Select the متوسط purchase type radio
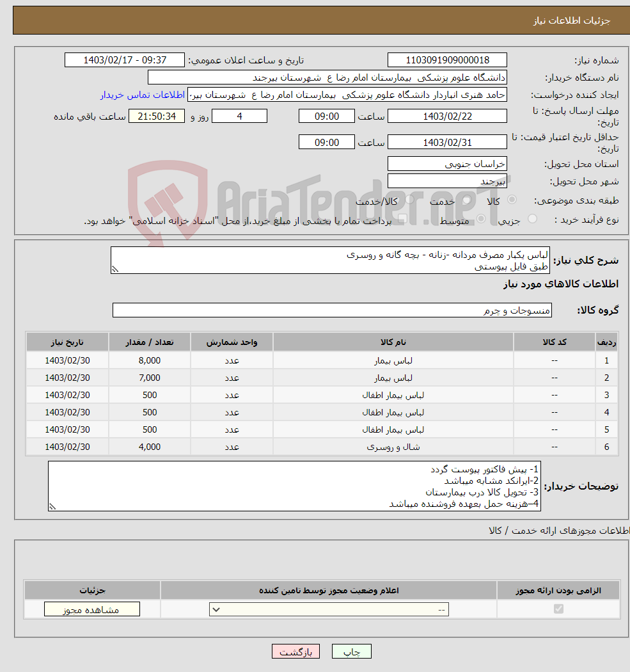The height and width of the screenshot is (672, 630). tap(482, 219)
